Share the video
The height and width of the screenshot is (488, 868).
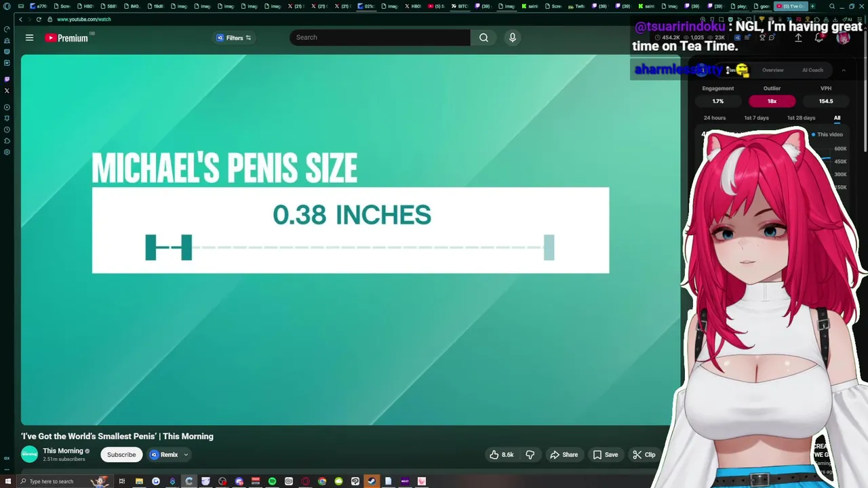tap(564, 455)
